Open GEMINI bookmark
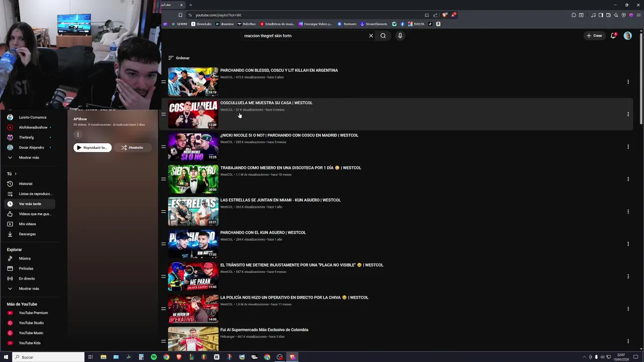The width and height of the screenshot is (644, 362). [179, 24]
